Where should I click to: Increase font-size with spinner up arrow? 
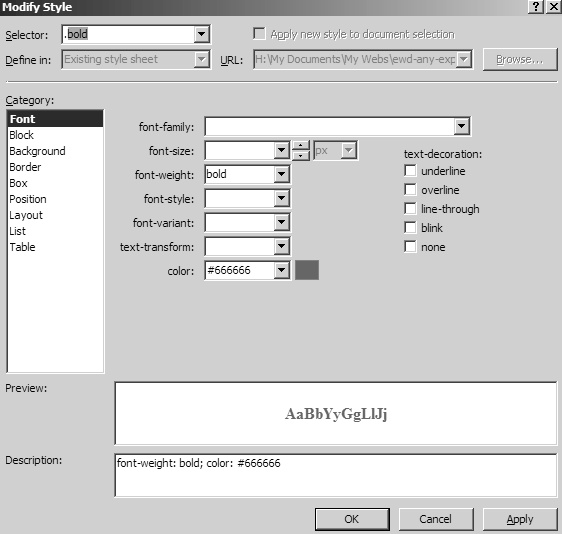point(301,146)
